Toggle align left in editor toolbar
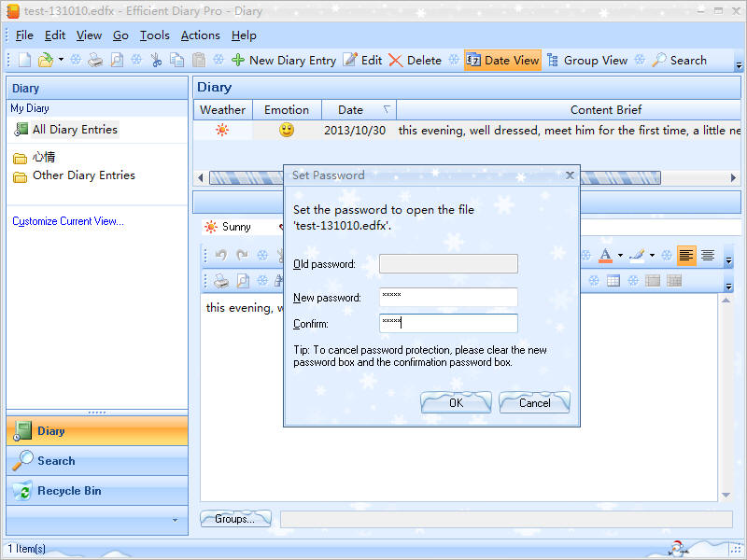 (686, 255)
